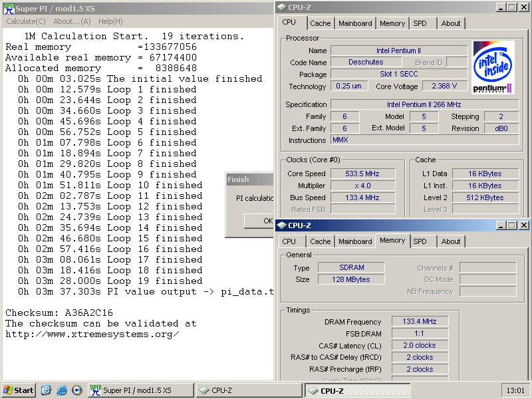
Task: Switch to Cache tab in lower CPU-Z window
Action: [320, 241]
